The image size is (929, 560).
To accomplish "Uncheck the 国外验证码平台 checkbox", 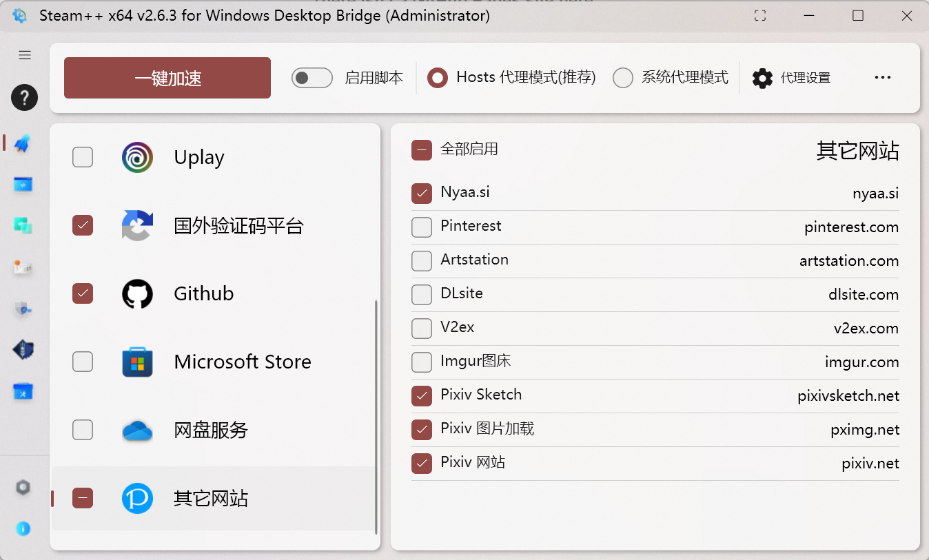I will pyautogui.click(x=83, y=225).
